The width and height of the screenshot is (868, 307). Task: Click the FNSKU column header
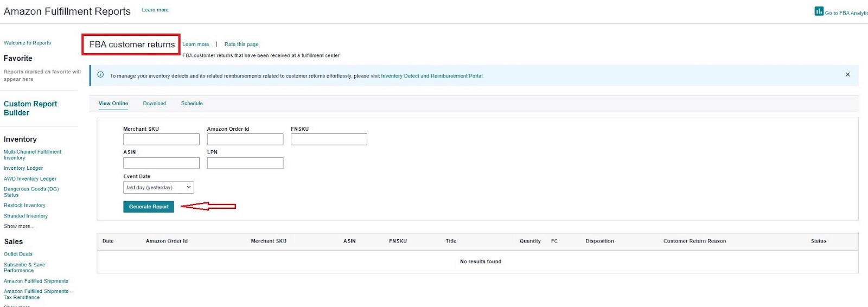[x=398, y=241]
